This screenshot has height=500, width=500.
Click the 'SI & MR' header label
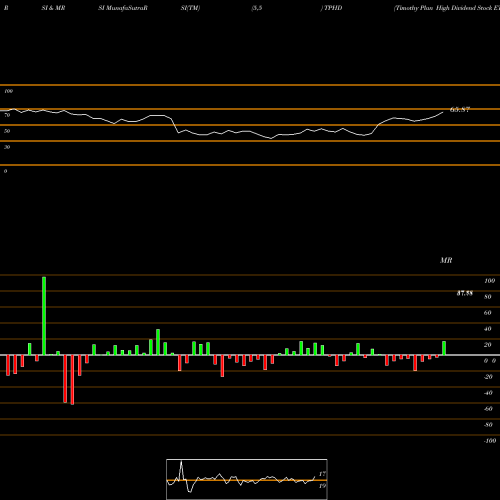(53, 8)
